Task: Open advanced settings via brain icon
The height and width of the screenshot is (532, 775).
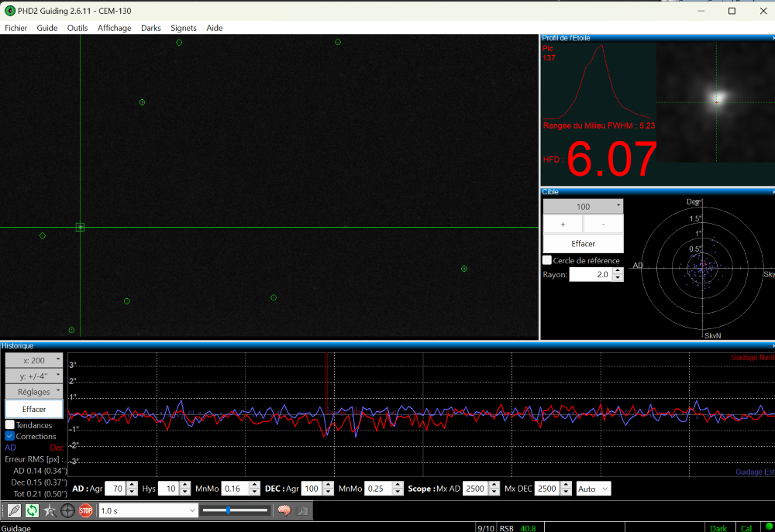Action: [x=284, y=510]
